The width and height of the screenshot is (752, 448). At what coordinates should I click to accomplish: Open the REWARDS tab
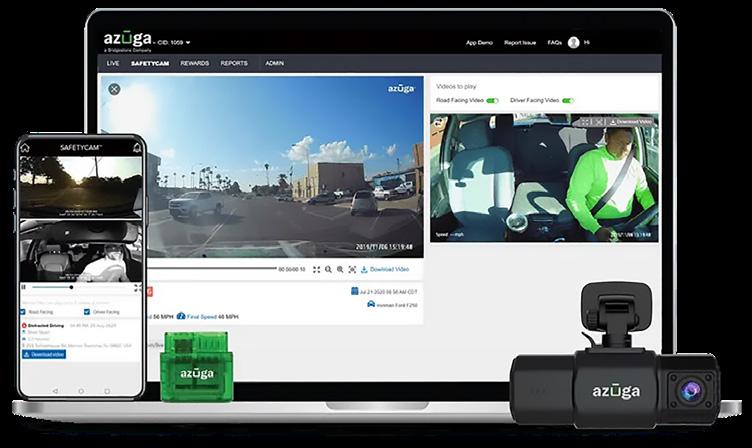(194, 63)
